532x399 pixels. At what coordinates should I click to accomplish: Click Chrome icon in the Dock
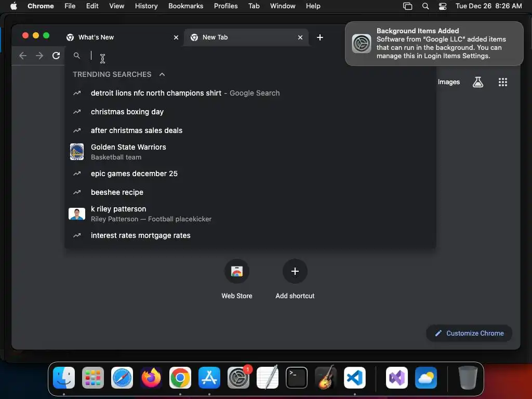pyautogui.click(x=180, y=378)
